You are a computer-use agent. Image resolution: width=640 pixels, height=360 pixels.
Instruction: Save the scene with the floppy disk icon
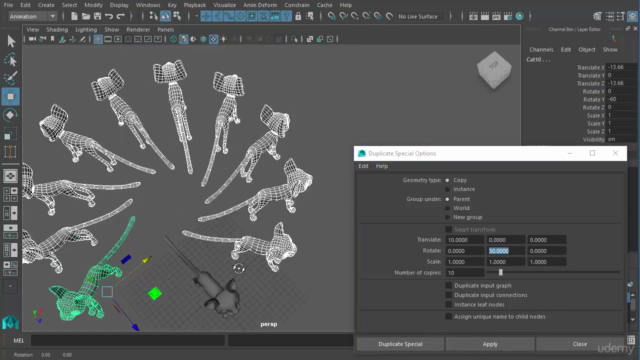pos(98,16)
